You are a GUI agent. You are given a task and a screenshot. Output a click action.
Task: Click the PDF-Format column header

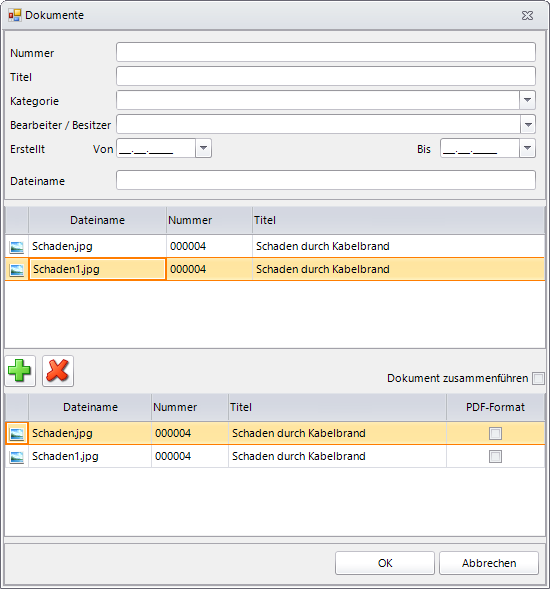[495, 407]
